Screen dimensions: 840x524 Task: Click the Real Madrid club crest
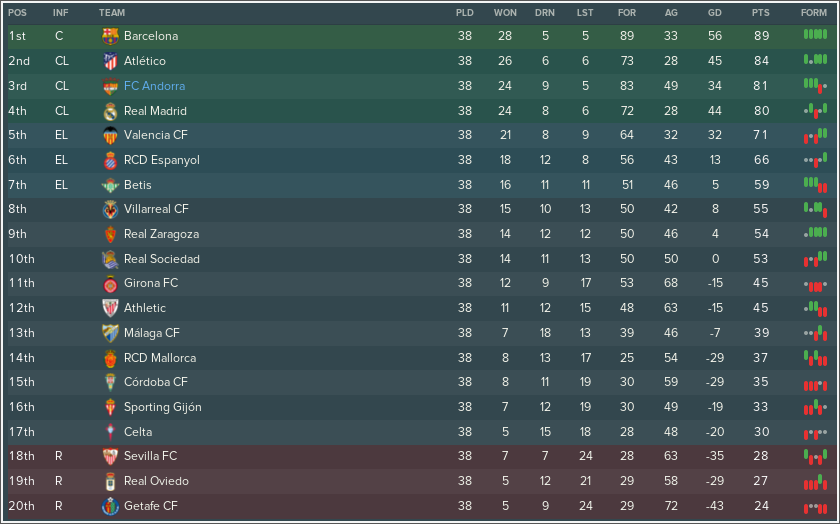point(110,111)
